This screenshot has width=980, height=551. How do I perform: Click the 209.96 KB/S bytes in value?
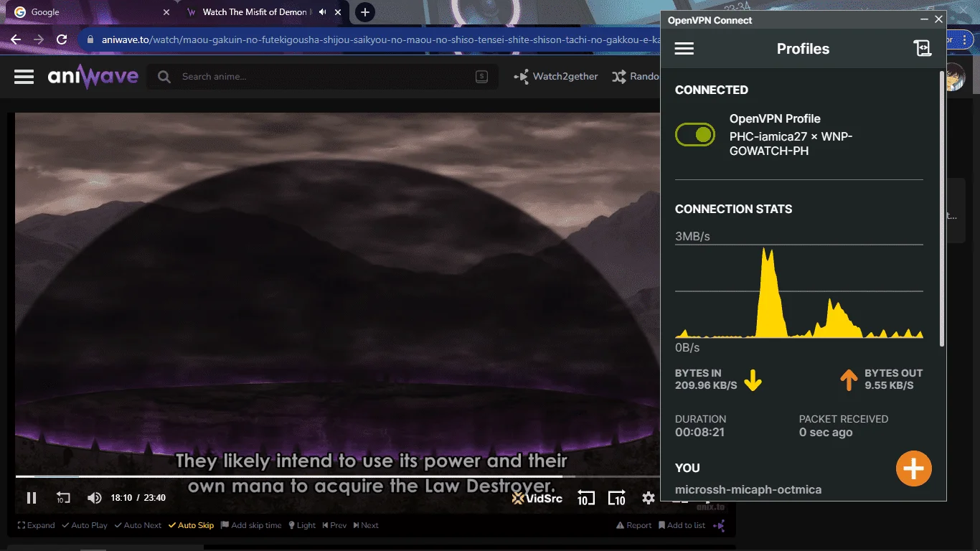point(706,385)
